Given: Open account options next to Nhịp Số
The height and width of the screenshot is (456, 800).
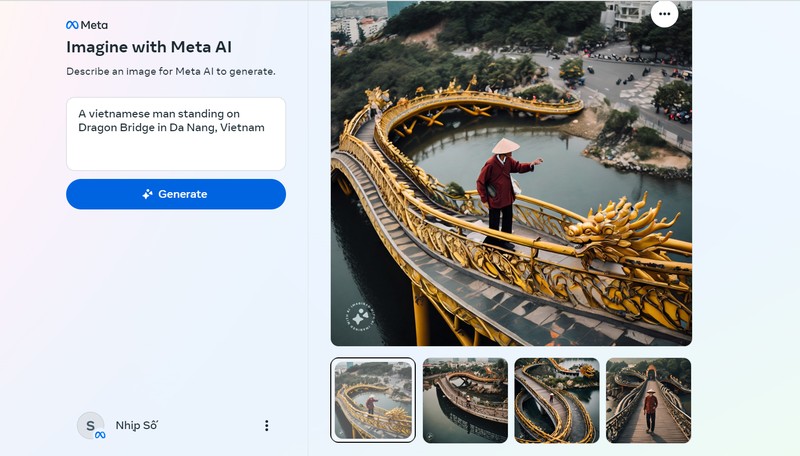Looking at the screenshot, I should point(266,426).
